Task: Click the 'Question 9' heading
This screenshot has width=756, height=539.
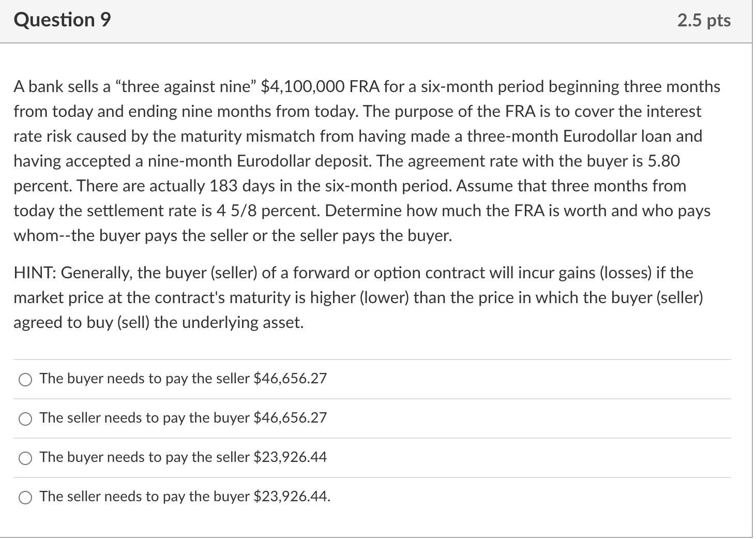Action: point(62,20)
